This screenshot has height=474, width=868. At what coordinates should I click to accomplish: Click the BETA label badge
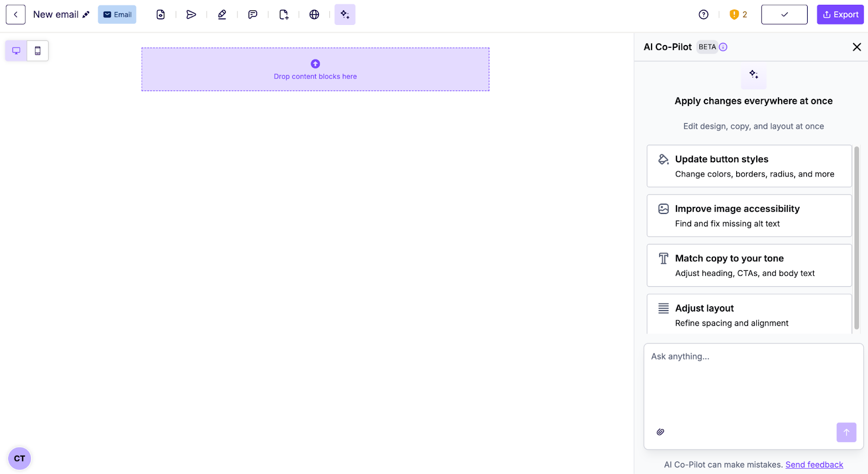coord(707,47)
